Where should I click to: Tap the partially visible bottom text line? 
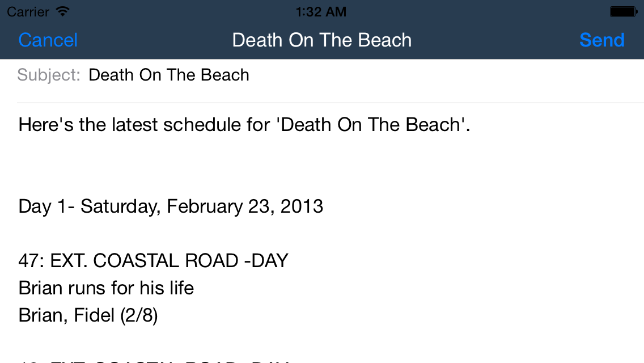pyautogui.click(x=153, y=360)
